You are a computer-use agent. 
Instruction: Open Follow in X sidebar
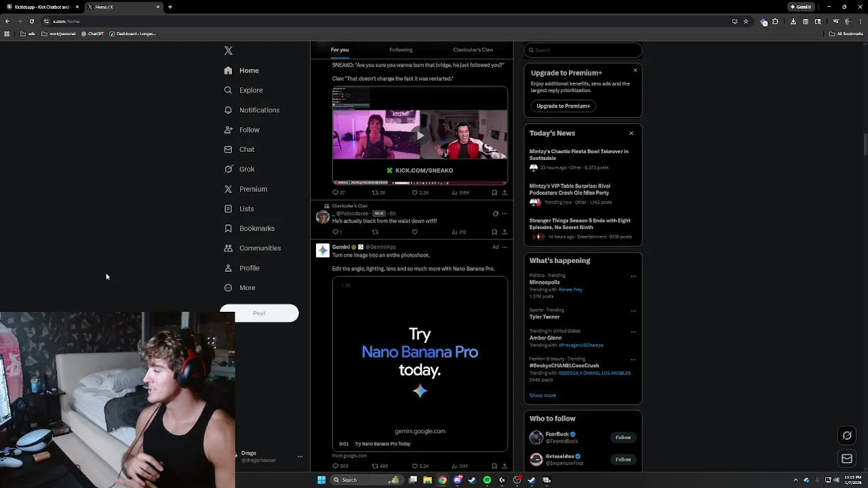[x=241, y=129]
